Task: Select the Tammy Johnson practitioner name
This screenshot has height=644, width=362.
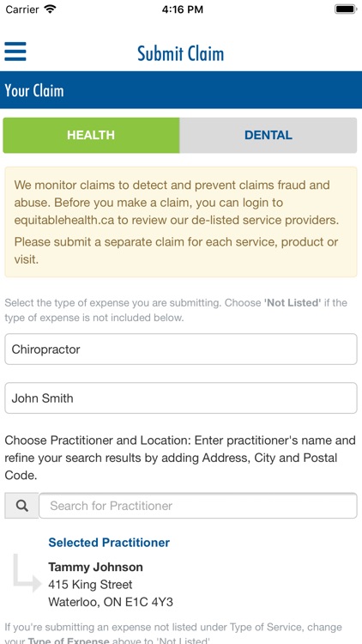Action: [x=95, y=568]
